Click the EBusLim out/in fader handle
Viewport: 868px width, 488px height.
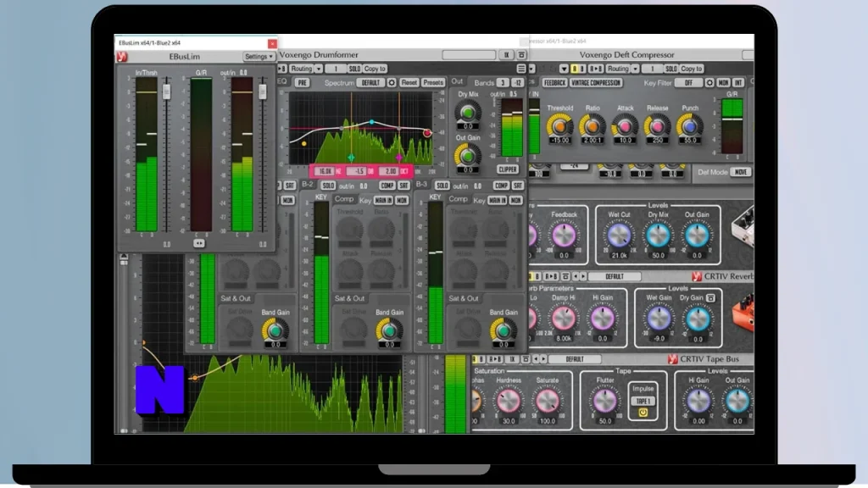tap(263, 91)
